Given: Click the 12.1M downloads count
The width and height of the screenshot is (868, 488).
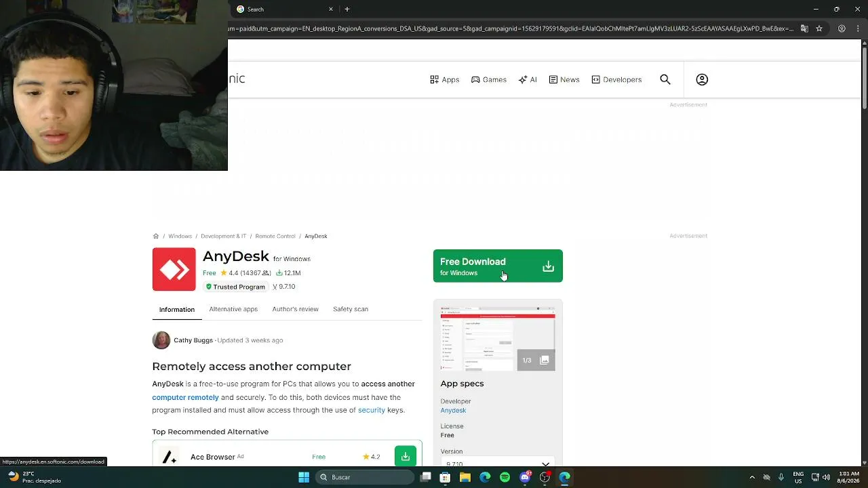Looking at the screenshot, I should click(288, 273).
